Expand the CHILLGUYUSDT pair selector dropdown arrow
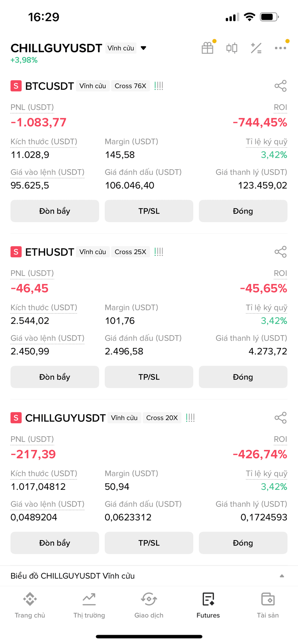298x644 pixels. click(x=144, y=48)
